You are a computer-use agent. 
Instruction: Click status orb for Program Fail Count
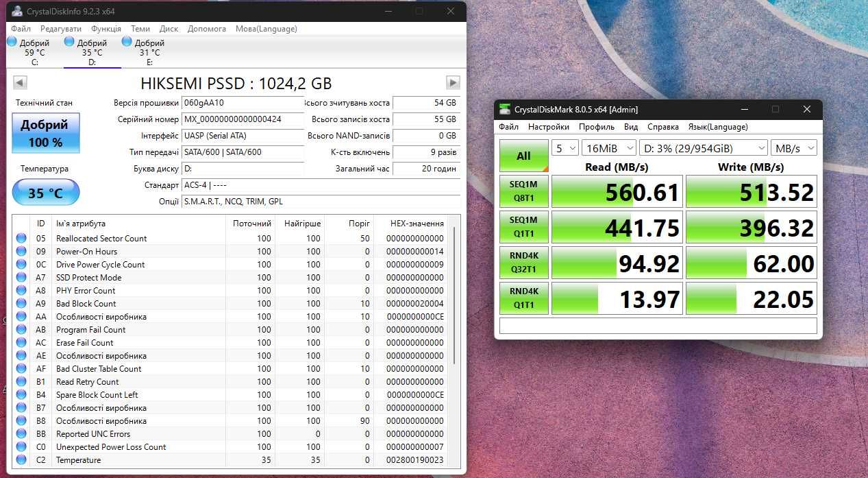[x=21, y=330]
